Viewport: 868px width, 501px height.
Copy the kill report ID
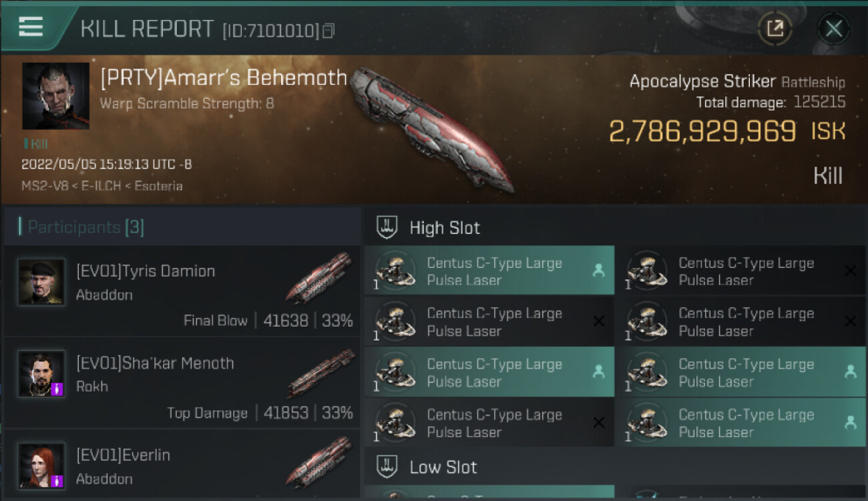point(328,31)
